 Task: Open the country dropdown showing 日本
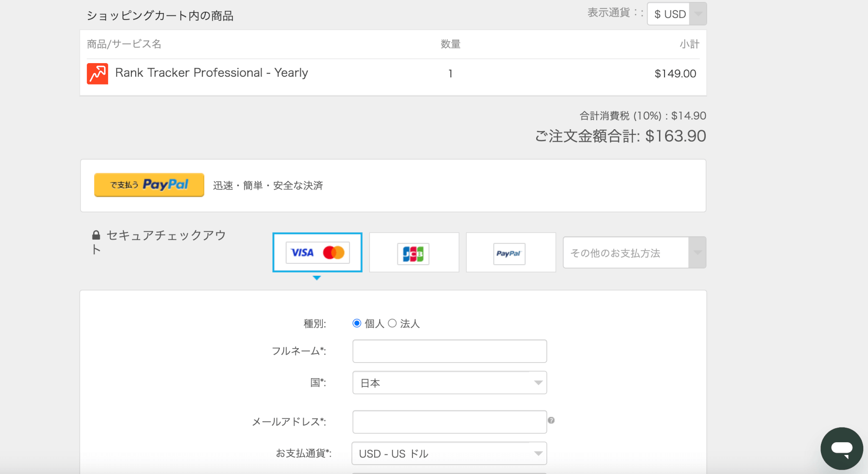450,383
